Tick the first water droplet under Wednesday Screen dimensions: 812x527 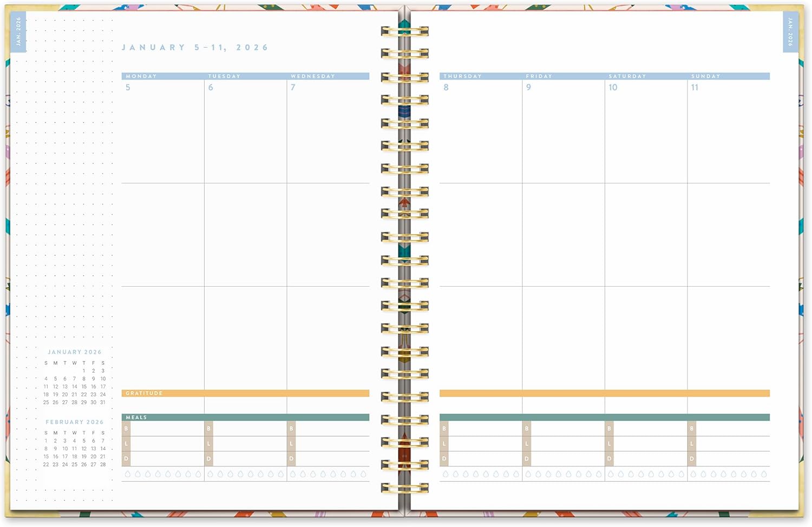click(x=293, y=474)
